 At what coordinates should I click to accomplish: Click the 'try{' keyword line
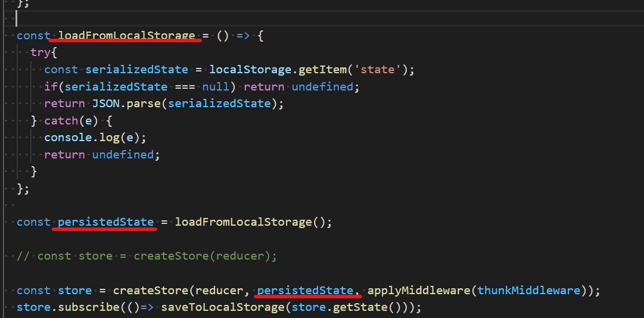[44, 52]
